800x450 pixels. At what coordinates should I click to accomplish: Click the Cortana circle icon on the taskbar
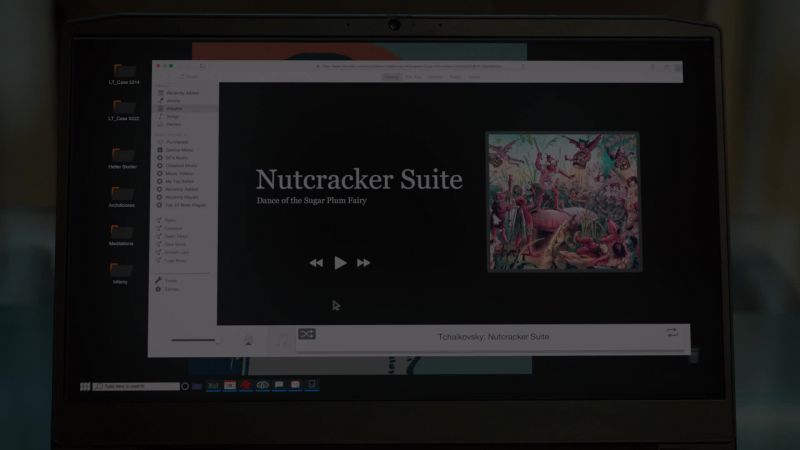[185, 386]
